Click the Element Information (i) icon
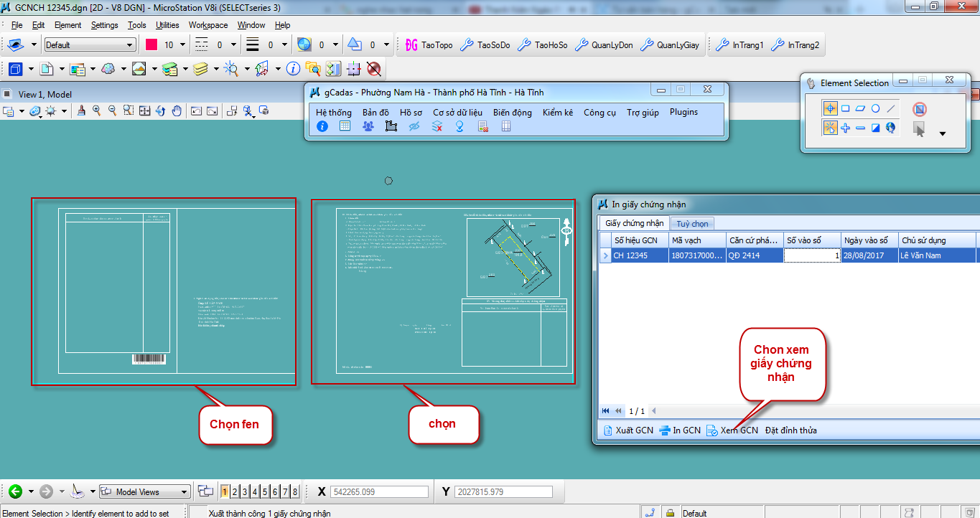 click(293, 69)
